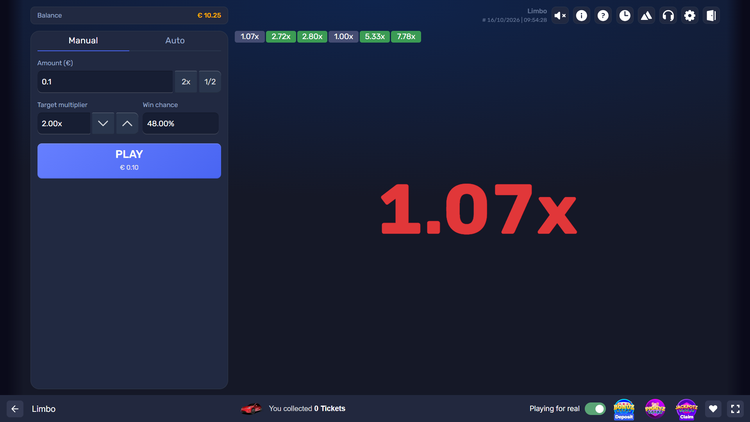Select the 2.72x history chip

[x=281, y=37]
